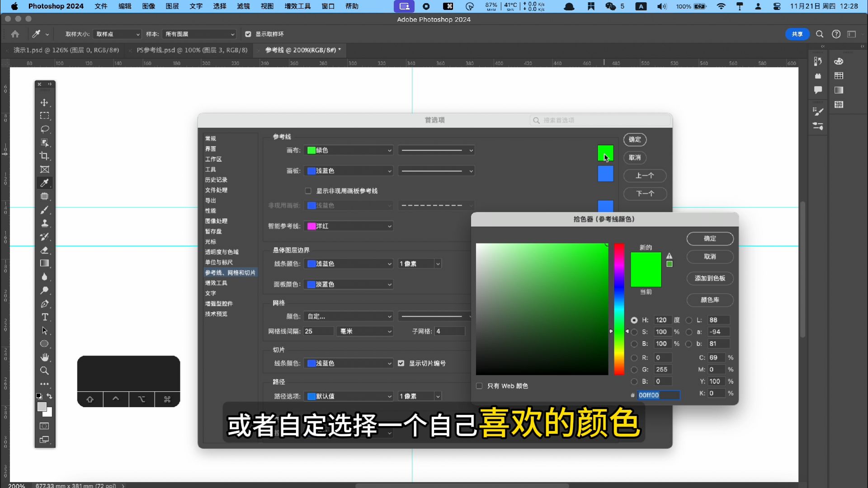
Task: Select the Gradient tool
Action: tap(44, 263)
